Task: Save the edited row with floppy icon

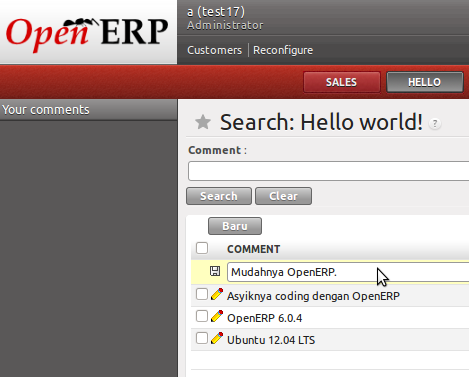Action: coord(215,271)
